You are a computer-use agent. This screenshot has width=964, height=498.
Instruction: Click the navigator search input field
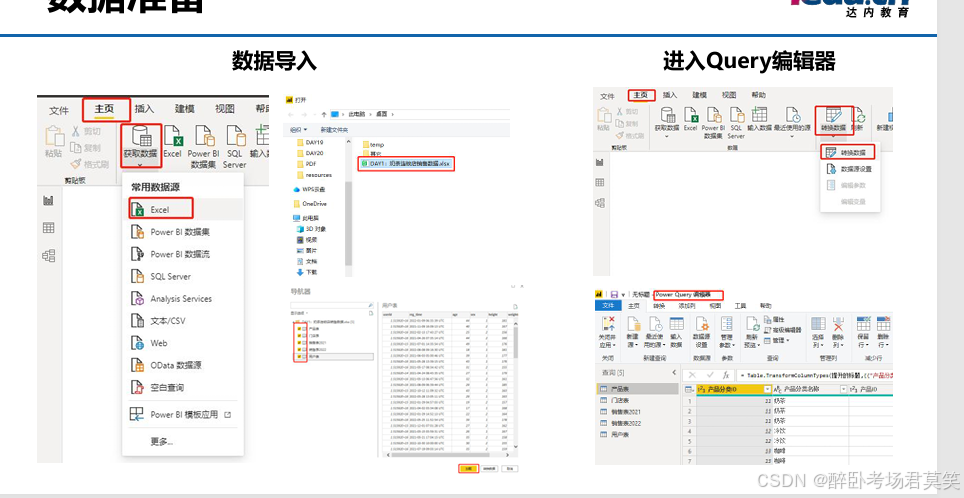point(332,305)
